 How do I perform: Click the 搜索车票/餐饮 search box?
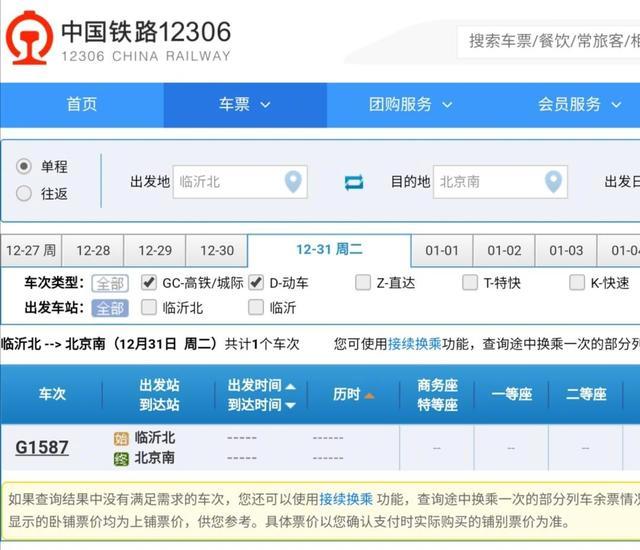point(548,42)
